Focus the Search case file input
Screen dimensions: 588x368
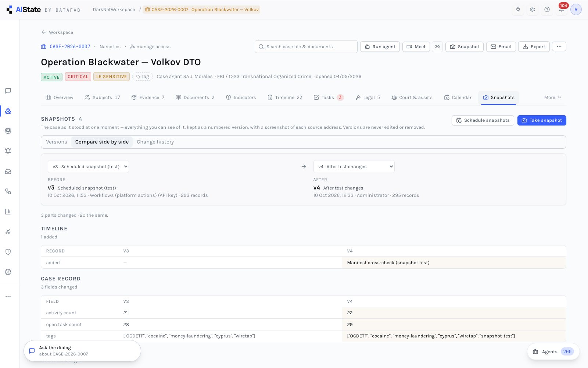[x=306, y=47]
